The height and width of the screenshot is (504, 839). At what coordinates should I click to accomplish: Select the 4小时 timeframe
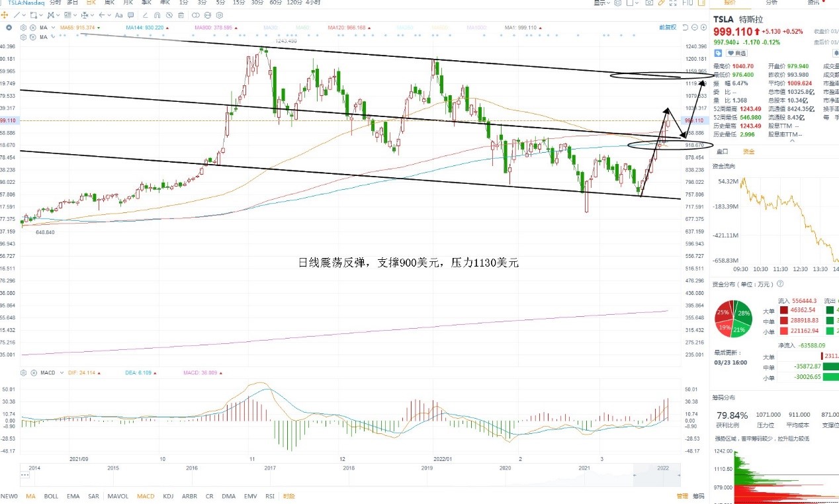coord(314,3)
